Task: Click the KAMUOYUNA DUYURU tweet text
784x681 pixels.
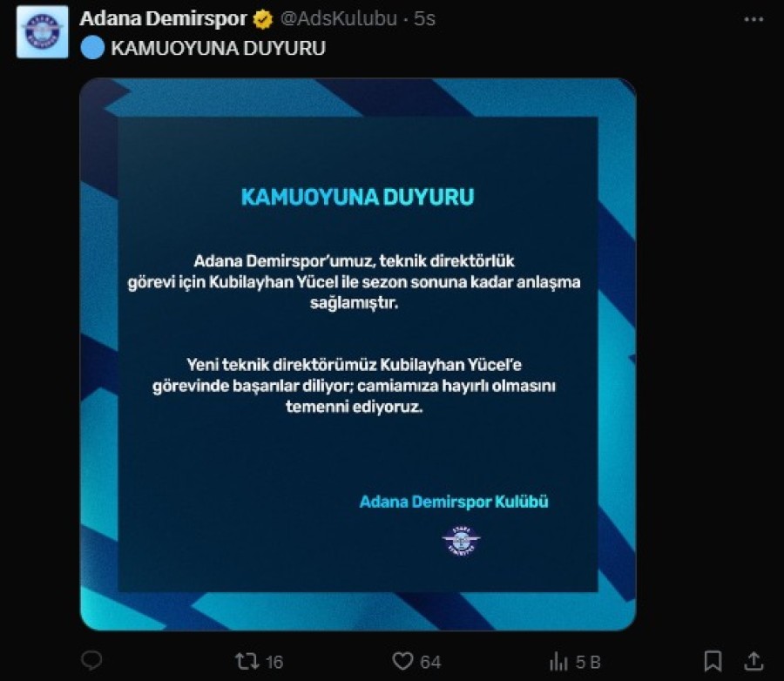Action: (x=218, y=48)
